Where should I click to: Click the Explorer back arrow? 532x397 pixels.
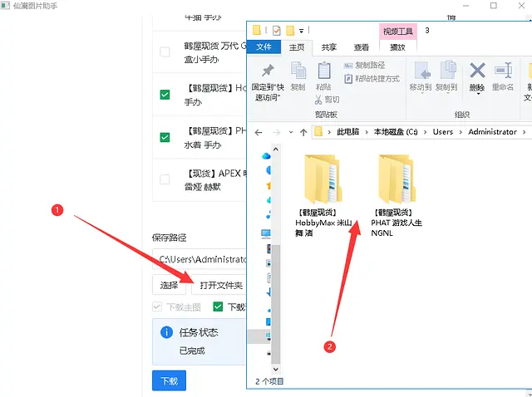(259, 132)
